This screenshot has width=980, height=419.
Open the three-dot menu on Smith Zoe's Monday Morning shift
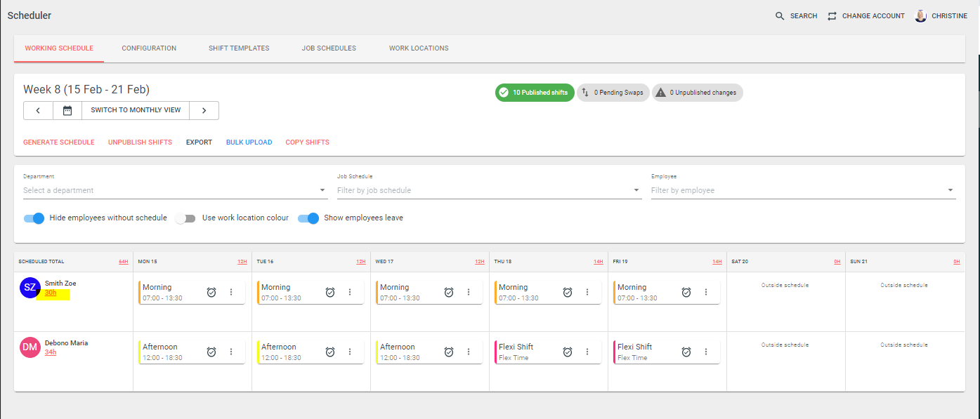click(x=231, y=292)
